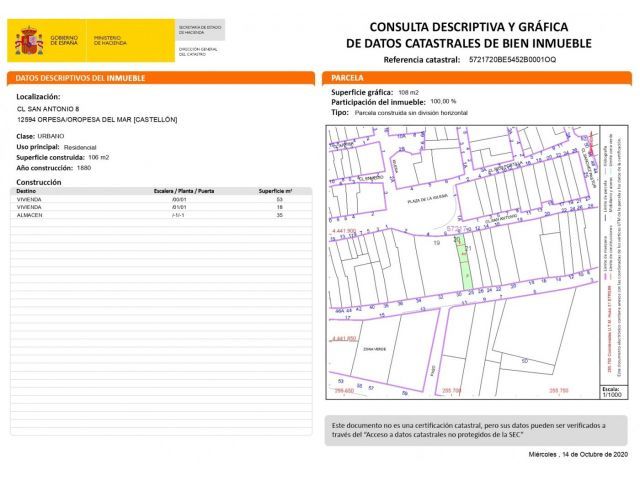This screenshot has height=480, width=640.
Task: Click the "ZONA VERDE" map label
Action: pos(374,349)
